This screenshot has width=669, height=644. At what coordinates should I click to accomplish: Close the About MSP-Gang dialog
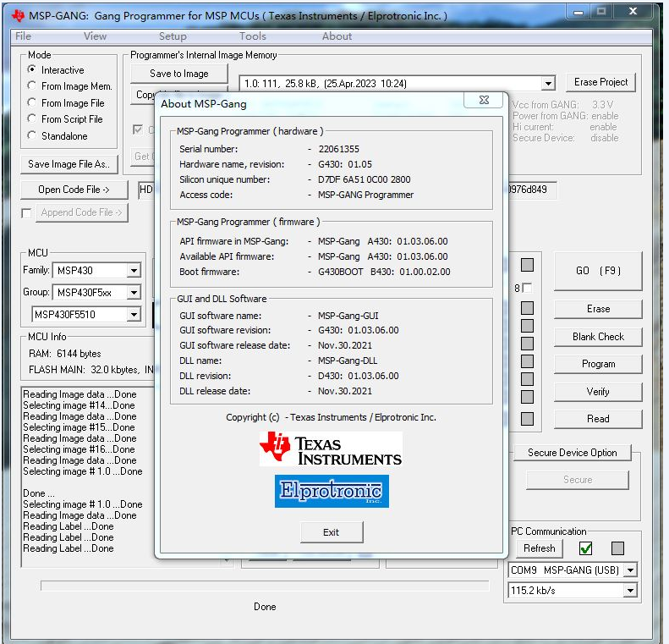(484, 101)
